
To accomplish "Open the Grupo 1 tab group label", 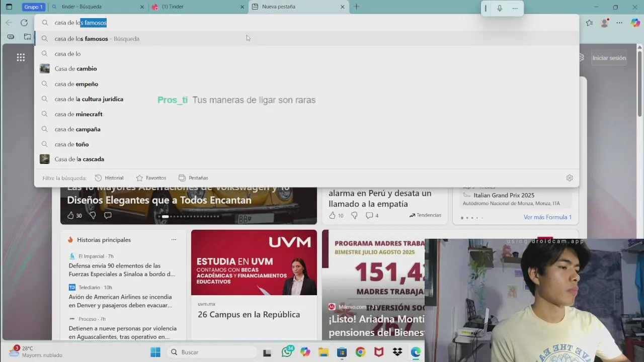I will [x=33, y=7].
